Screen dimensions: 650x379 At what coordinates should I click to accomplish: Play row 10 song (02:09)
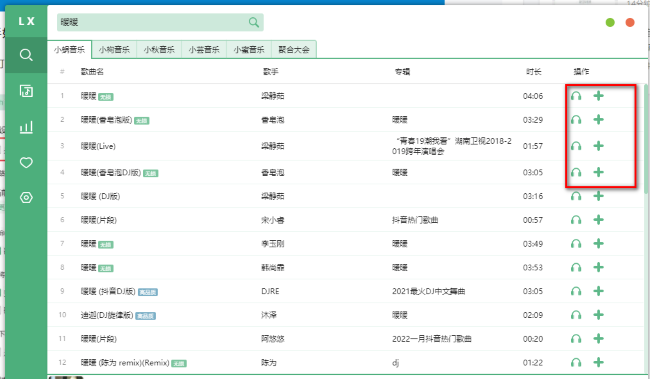(576, 316)
